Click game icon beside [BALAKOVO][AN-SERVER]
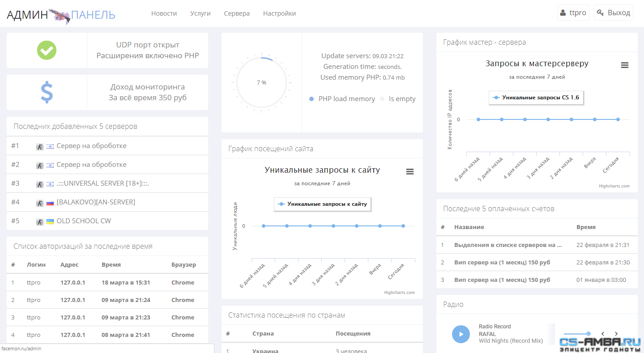 point(40,202)
